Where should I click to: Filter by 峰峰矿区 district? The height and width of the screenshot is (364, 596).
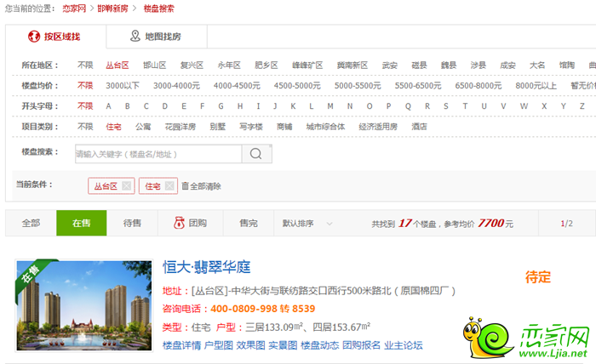[x=307, y=65]
